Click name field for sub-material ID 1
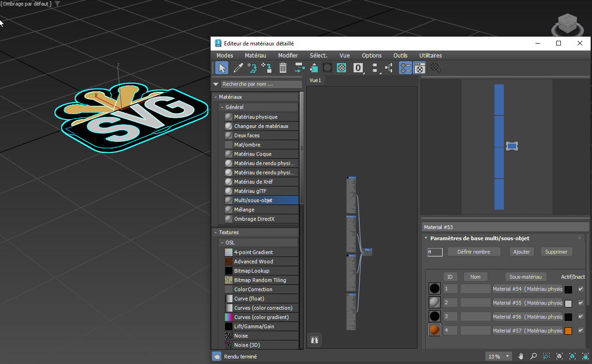 tap(476, 289)
